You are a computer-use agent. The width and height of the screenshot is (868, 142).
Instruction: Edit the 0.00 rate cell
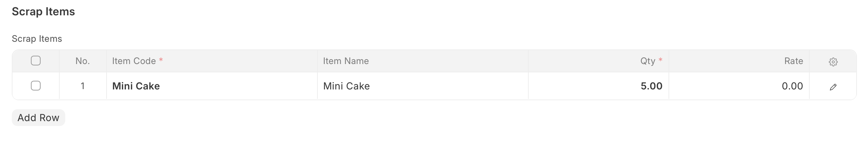(739, 86)
